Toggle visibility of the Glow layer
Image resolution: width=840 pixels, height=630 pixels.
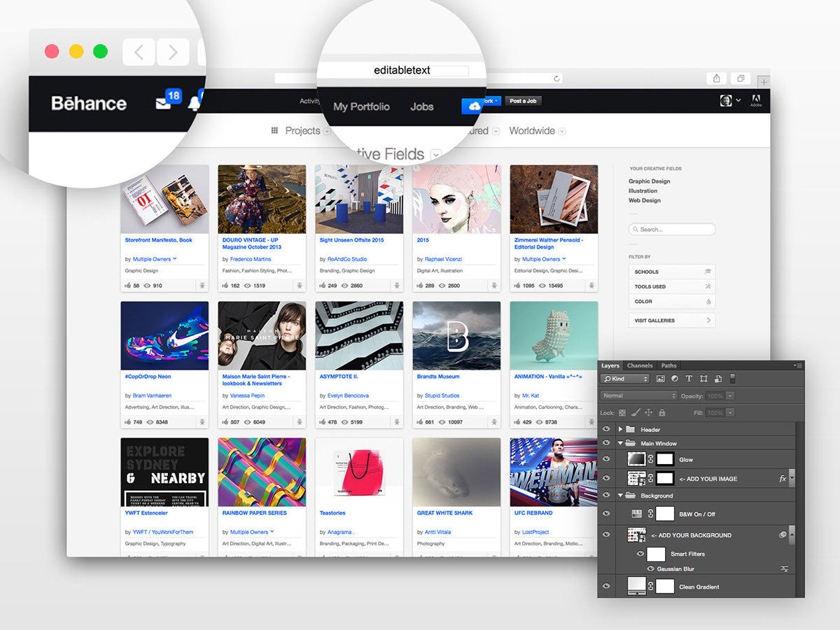tap(606, 459)
